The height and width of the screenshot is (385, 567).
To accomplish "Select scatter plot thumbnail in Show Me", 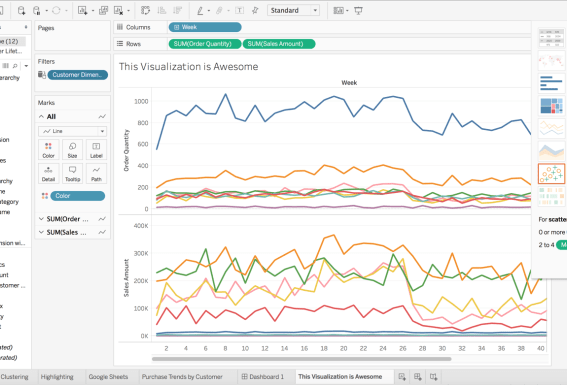I will click(551, 174).
